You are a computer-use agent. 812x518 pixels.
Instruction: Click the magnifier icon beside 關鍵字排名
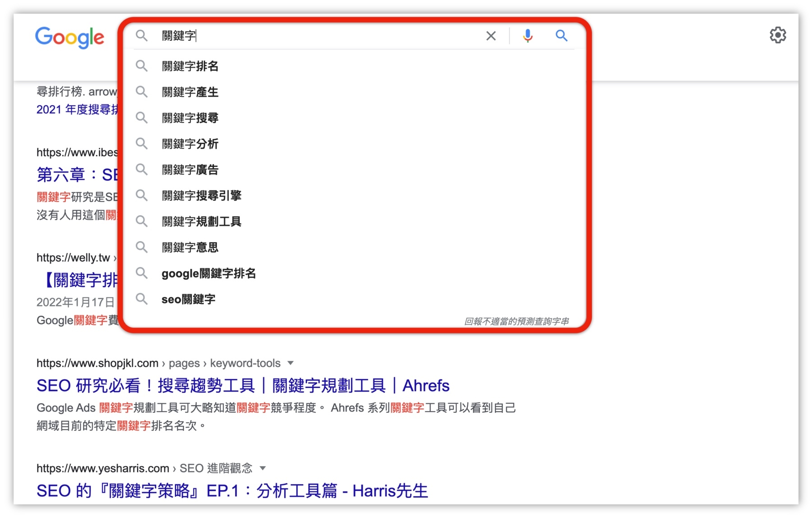pos(142,66)
